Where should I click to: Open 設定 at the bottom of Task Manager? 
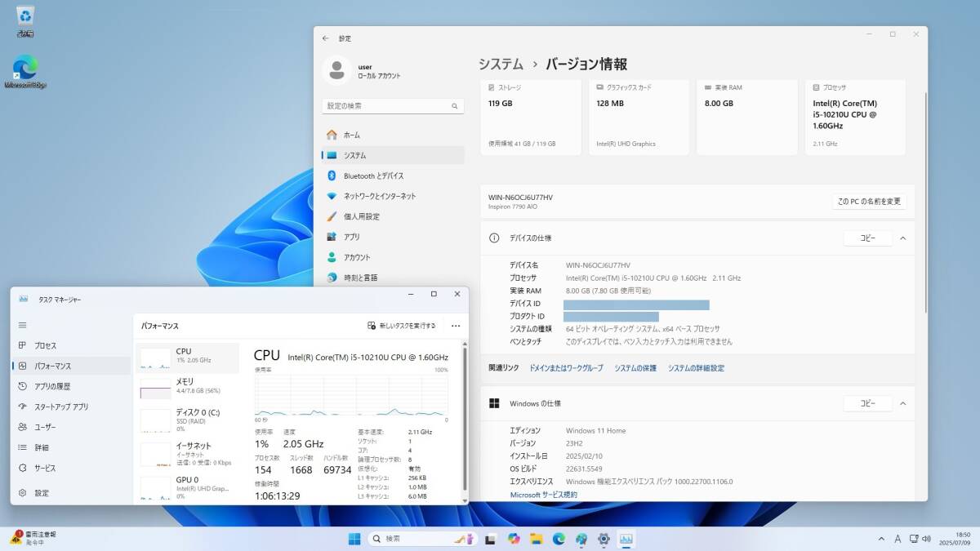coord(72,493)
